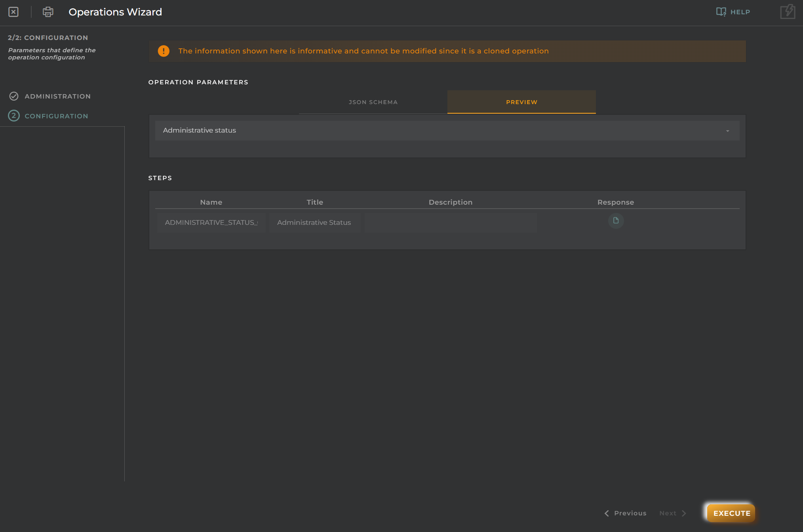Click the help book icon
The height and width of the screenshot is (532, 803).
(721, 12)
